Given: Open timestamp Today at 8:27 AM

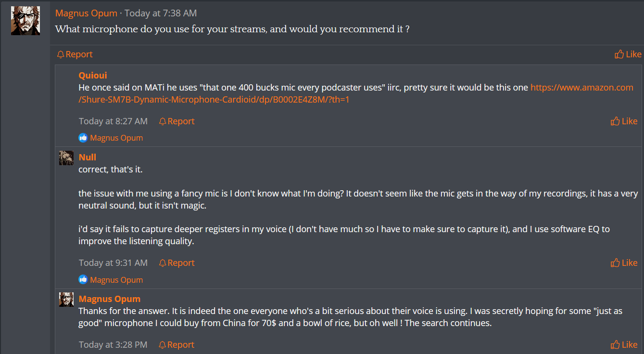Looking at the screenshot, I should [114, 121].
